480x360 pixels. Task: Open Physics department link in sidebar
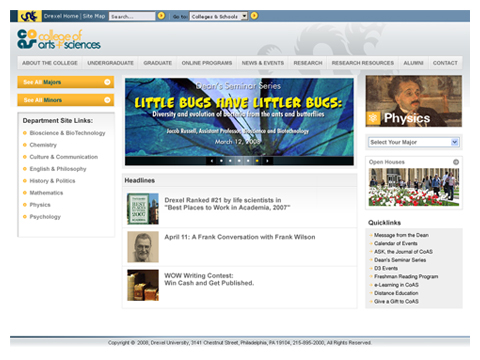tap(40, 205)
